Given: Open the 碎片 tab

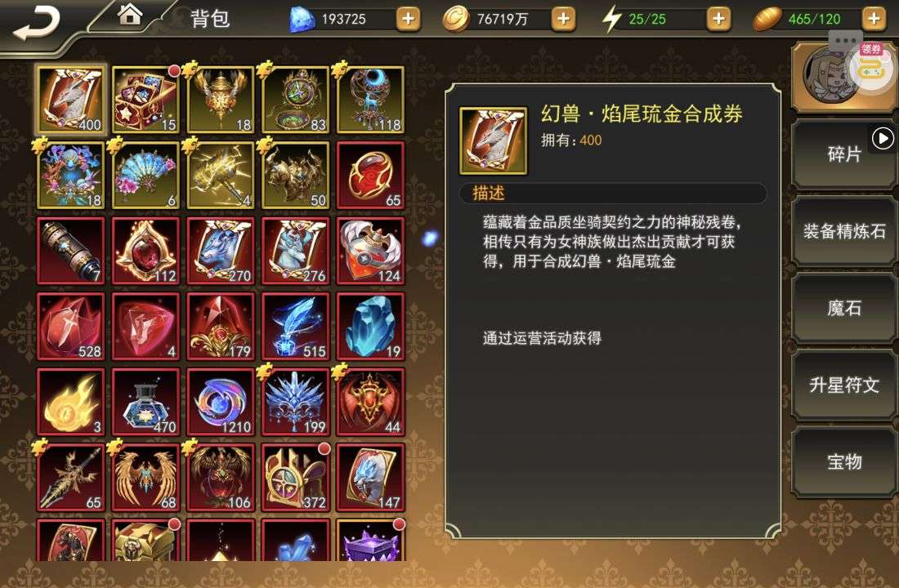Looking at the screenshot, I should pyautogui.click(x=844, y=154).
